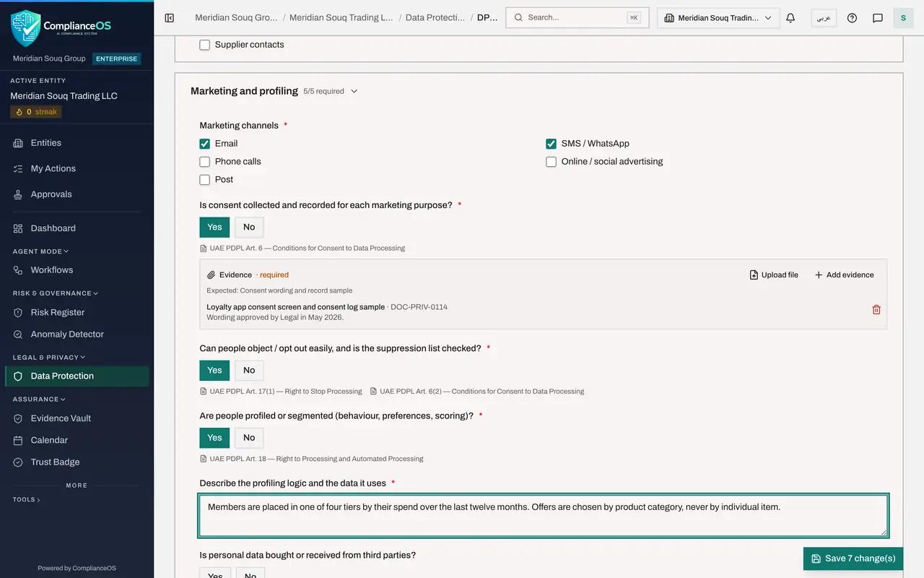Click the Approvals stamp icon

pyautogui.click(x=18, y=194)
